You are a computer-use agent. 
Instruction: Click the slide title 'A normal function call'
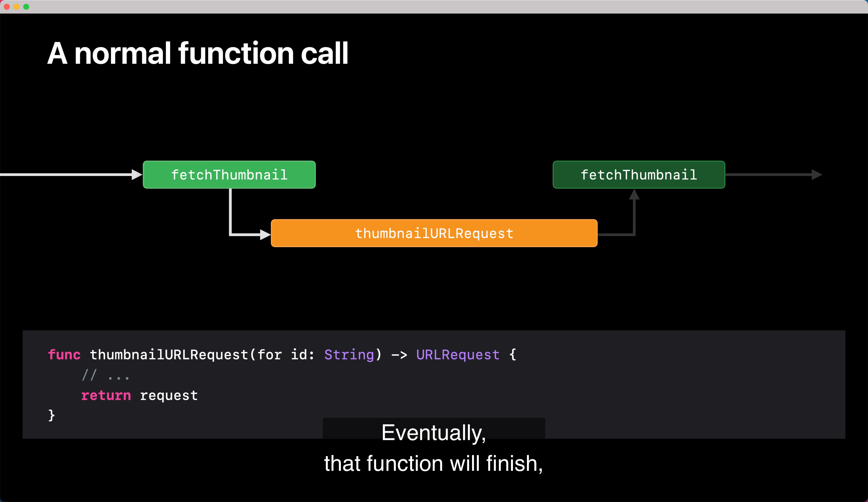click(x=198, y=53)
